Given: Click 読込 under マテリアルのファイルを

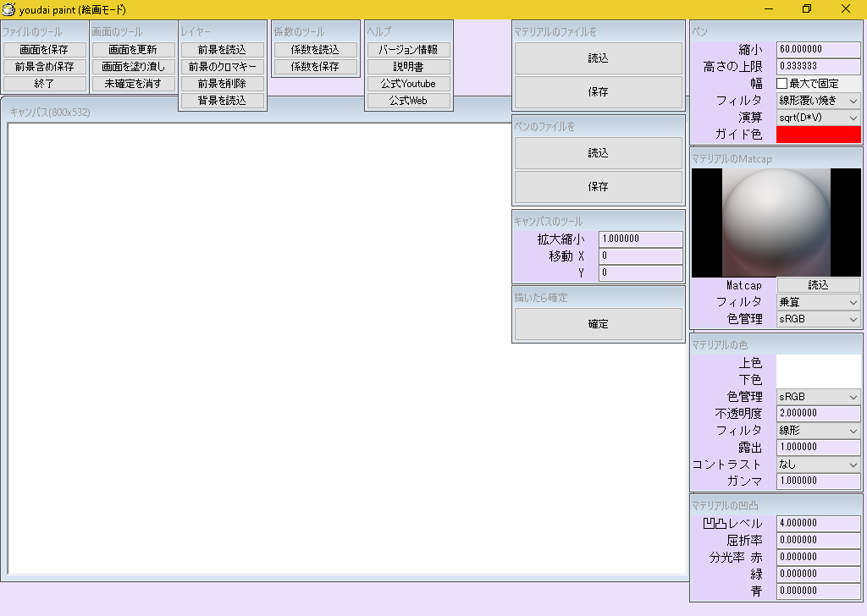Looking at the screenshot, I should 598,58.
